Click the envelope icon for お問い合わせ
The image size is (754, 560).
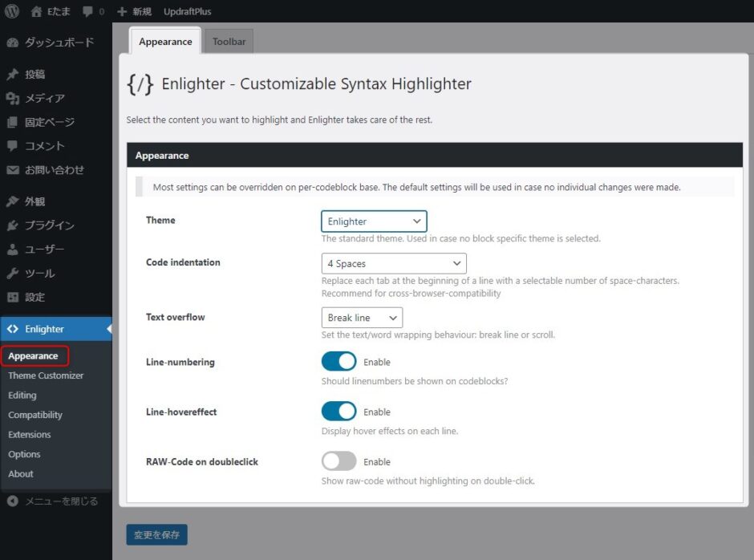click(13, 170)
